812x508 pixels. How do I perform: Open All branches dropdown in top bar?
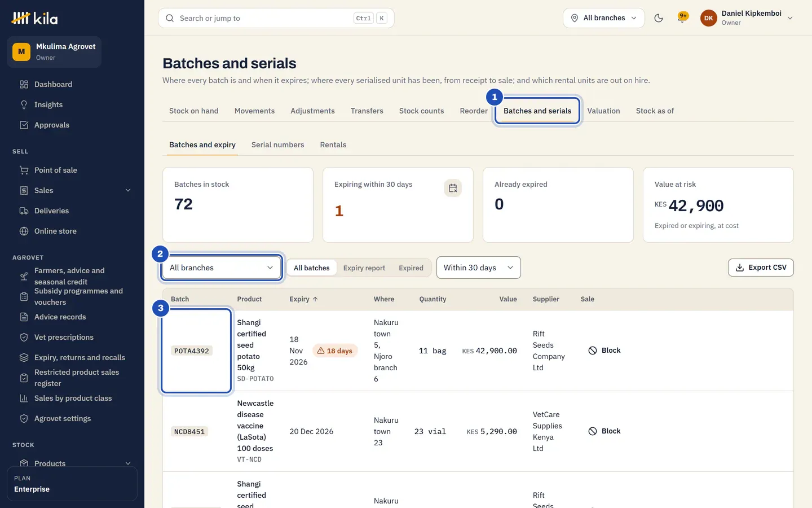click(x=604, y=18)
